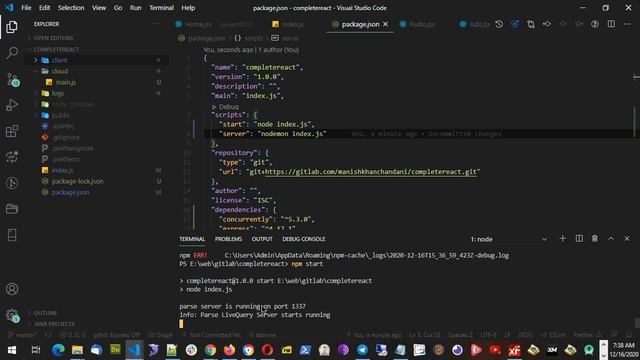
Task: Split the terminal panel
Action: pyautogui.click(x=579, y=239)
